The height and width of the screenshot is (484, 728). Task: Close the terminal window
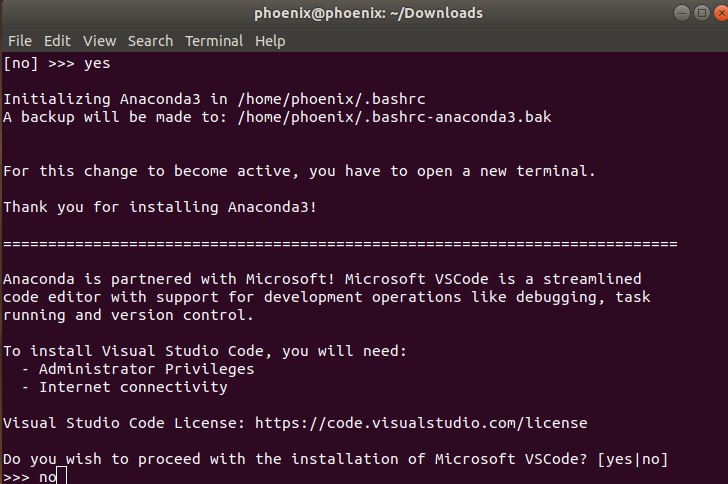pos(721,13)
